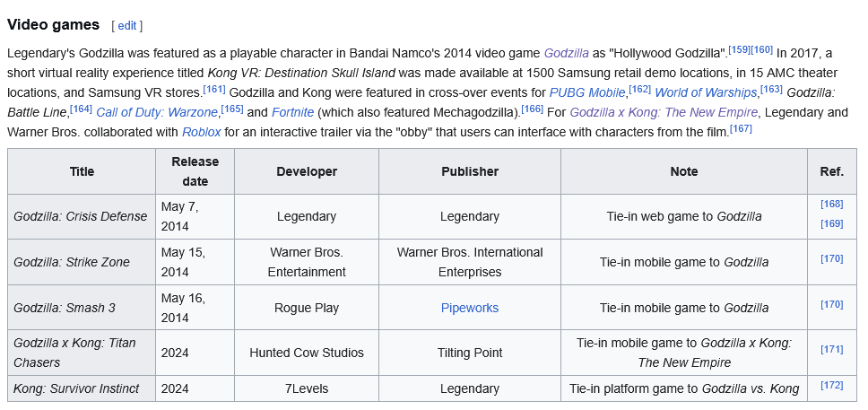Open the Pipeworks publisher link
The height and width of the screenshot is (410, 868).
click(469, 308)
